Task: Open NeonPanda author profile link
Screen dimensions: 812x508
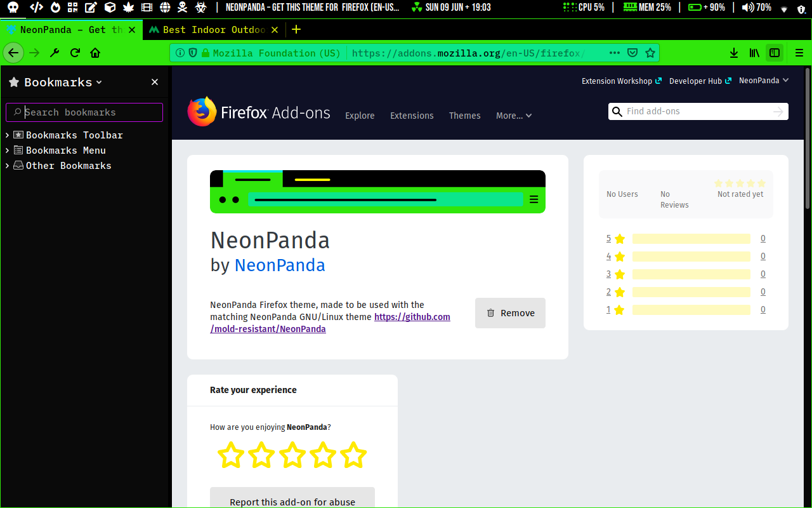Action: point(280,265)
